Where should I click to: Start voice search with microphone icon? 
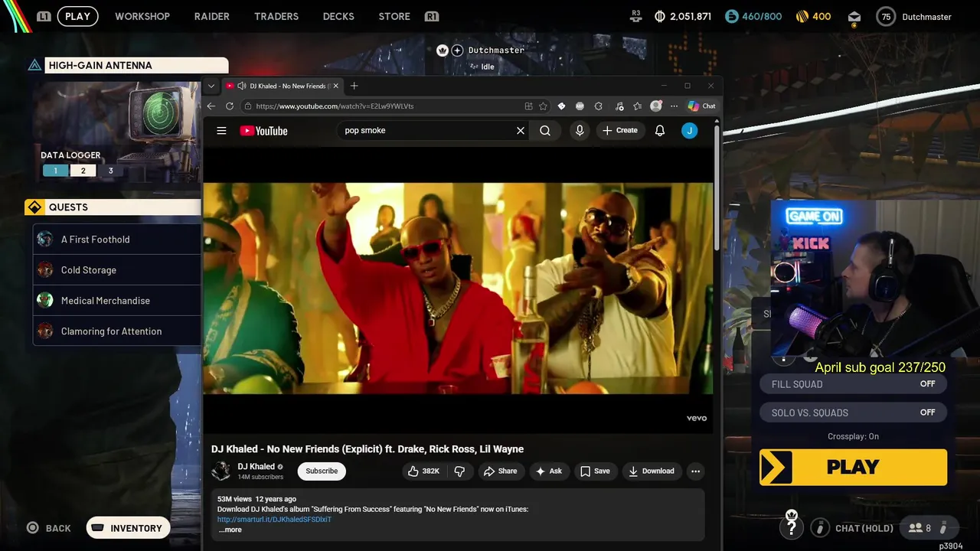point(580,131)
